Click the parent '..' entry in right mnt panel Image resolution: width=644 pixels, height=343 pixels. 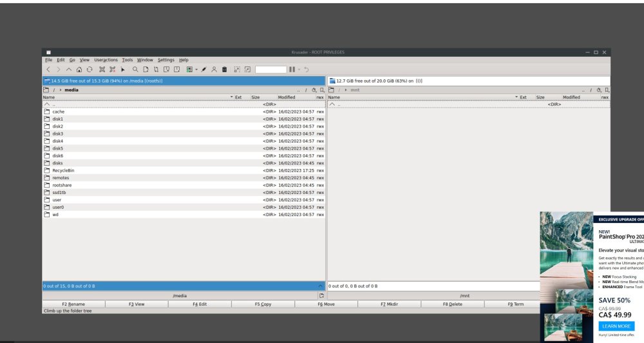[469, 104]
